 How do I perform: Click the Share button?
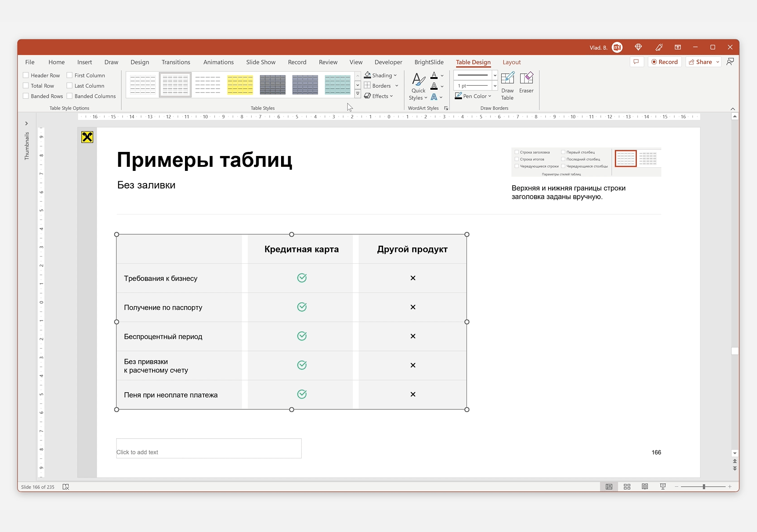(700, 62)
